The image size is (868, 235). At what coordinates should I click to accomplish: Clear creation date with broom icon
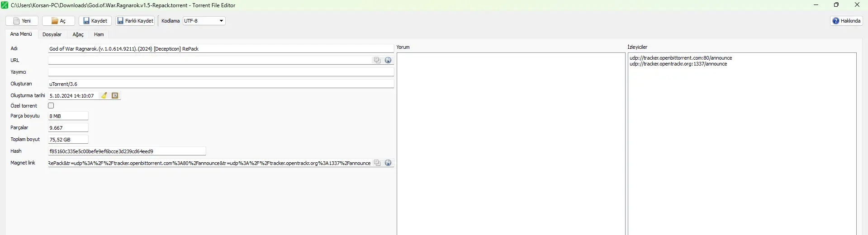[x=104, y=95]
